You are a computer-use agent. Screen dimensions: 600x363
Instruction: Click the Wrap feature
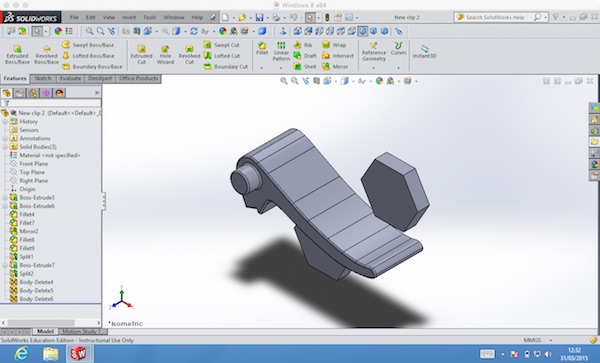(x=334, y=45)
